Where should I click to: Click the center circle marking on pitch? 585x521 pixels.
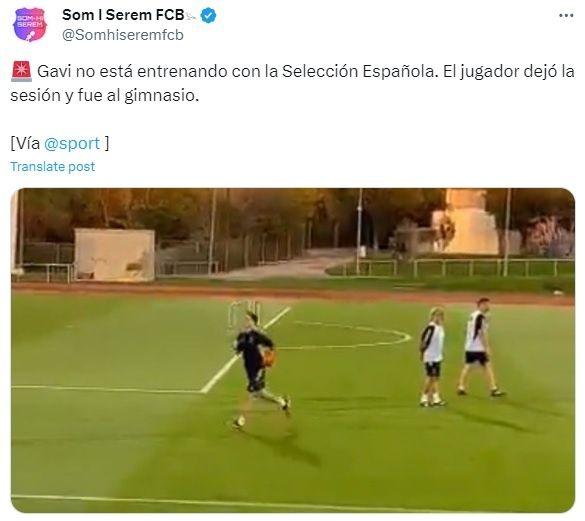[345, 335]
